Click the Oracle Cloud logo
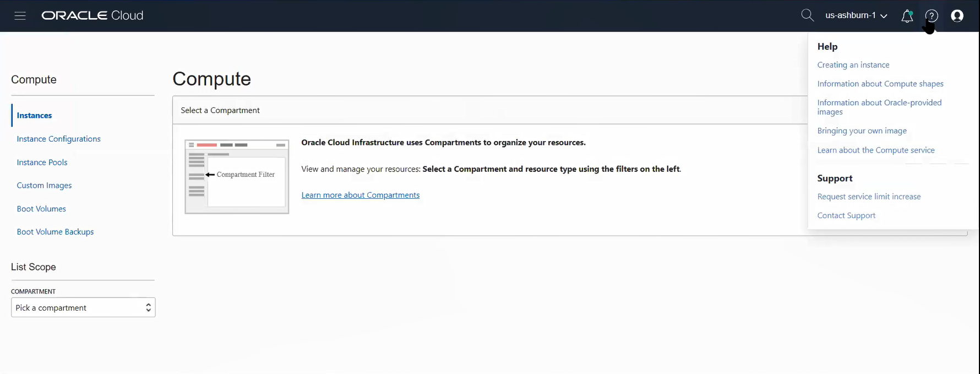This screenshot has height=374, width=980. [92, 15]
